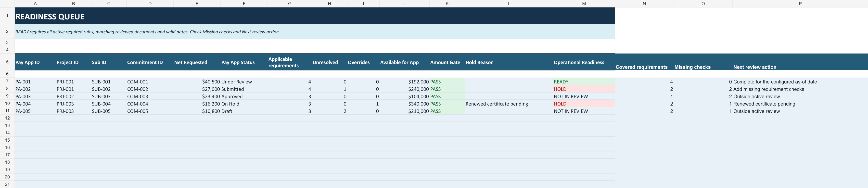868x188 pixels.
Task: Click the Hold Reason header cell
Action: (509, 62)
